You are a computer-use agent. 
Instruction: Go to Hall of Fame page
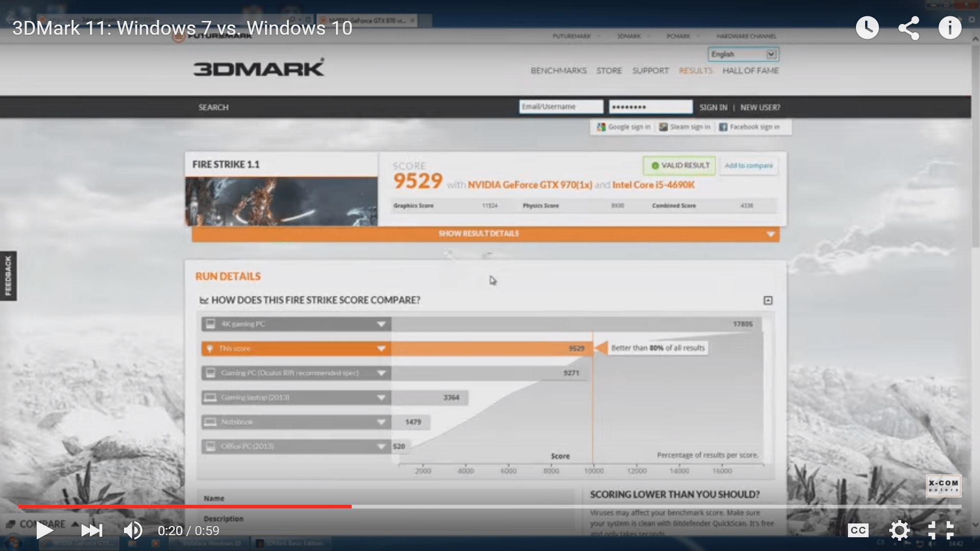point(750,70)
